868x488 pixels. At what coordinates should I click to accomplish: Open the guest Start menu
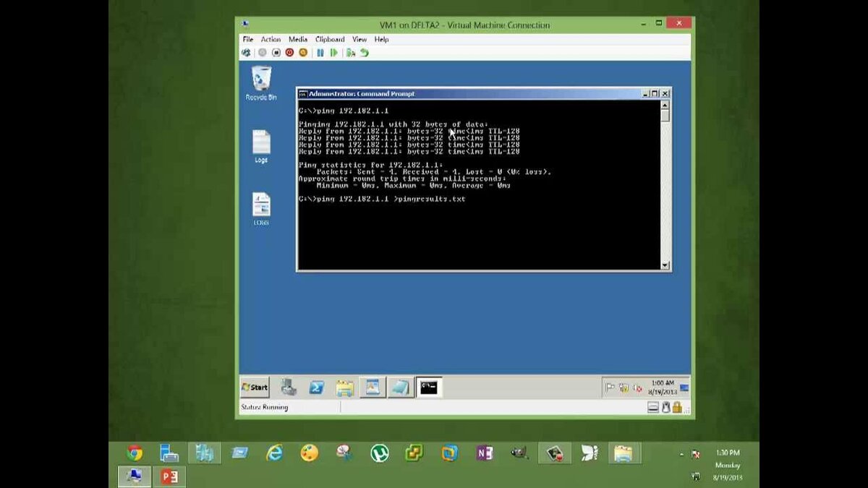tap(255, 388)
